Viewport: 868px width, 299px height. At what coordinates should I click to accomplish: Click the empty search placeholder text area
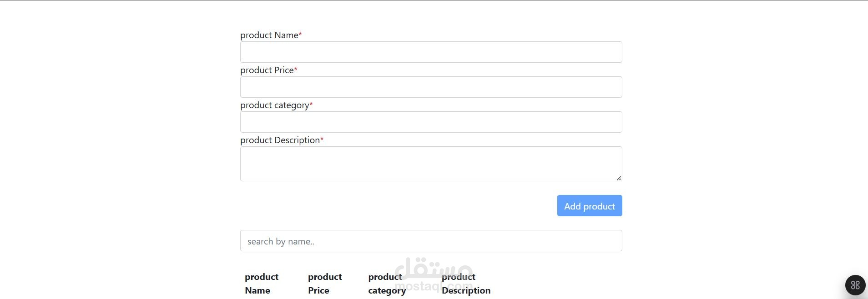coord(281,241)
